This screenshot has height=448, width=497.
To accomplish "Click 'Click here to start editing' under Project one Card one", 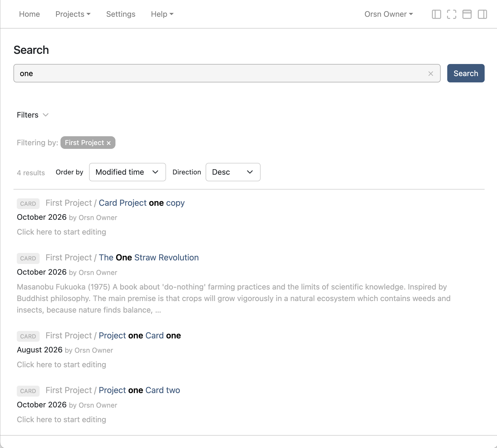I will click(61, 364).
